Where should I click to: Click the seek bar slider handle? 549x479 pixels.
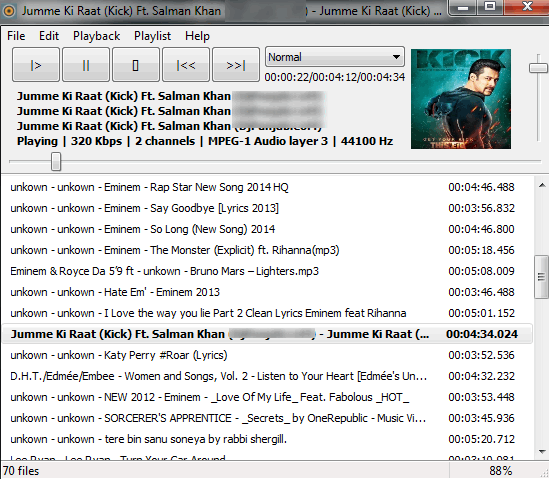[56, 161]
